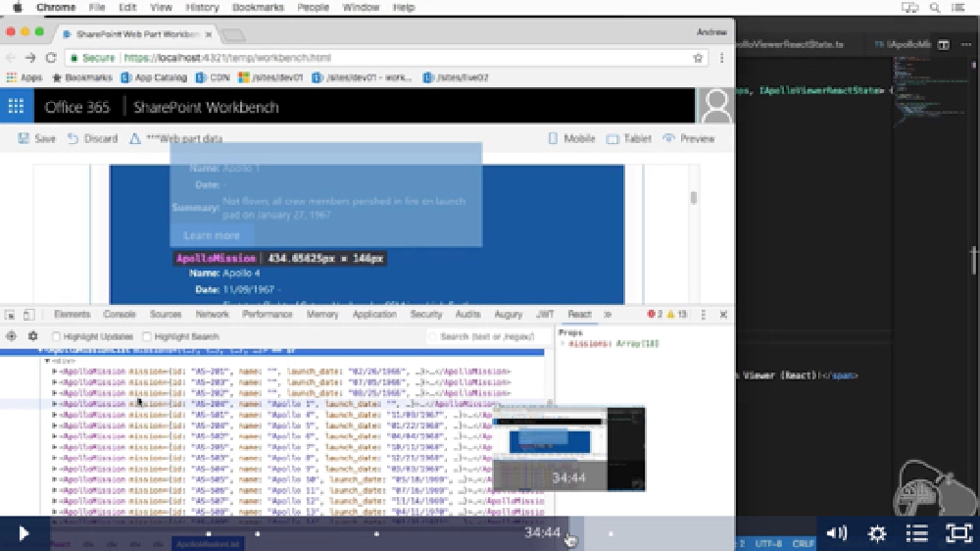Enter fullscreen mode in the video player
This screenshot has width=980, height=551.
[x=957, y=533]
